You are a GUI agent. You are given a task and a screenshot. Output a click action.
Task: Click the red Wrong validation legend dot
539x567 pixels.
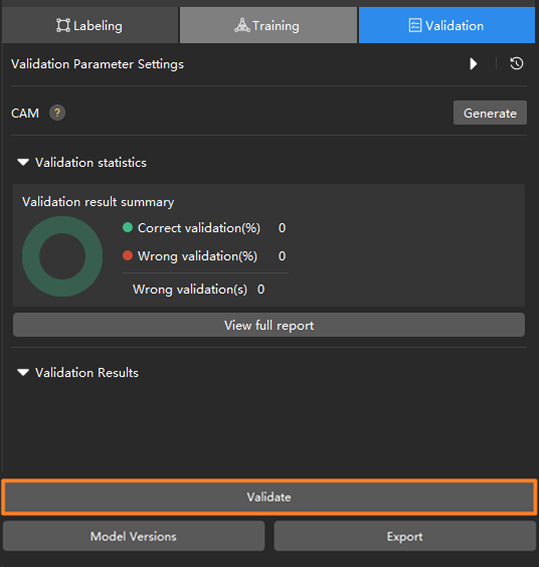coord(128,255)
